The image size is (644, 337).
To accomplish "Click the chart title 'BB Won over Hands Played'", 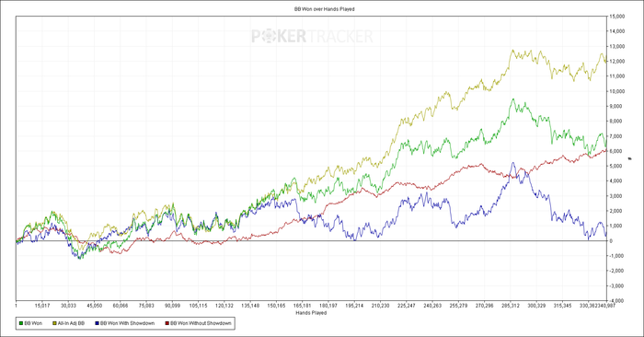I will pos(325,8).
